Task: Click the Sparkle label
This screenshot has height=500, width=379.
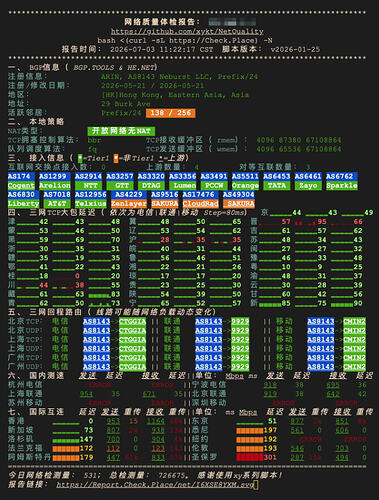Action: tap(342, 185)
